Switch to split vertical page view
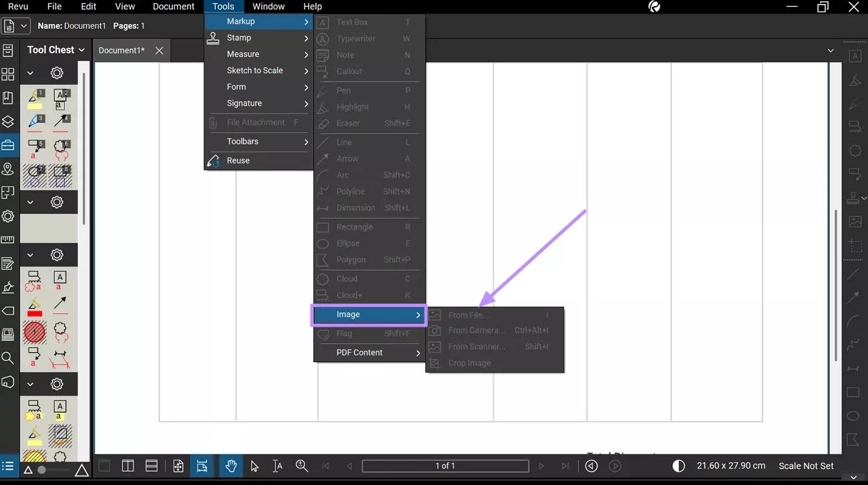The image size is (868, 485). click(128, 466)
